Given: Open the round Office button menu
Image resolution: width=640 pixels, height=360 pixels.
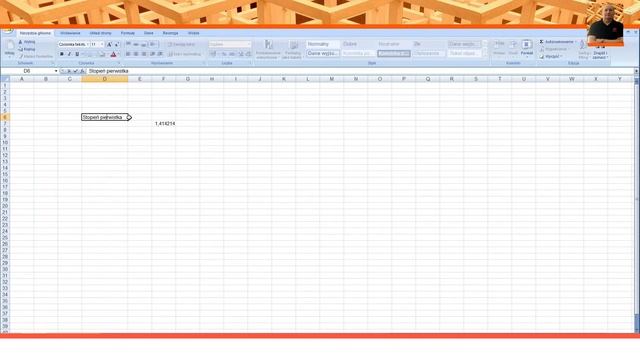Looking at the screenshot, I should 7,31.
